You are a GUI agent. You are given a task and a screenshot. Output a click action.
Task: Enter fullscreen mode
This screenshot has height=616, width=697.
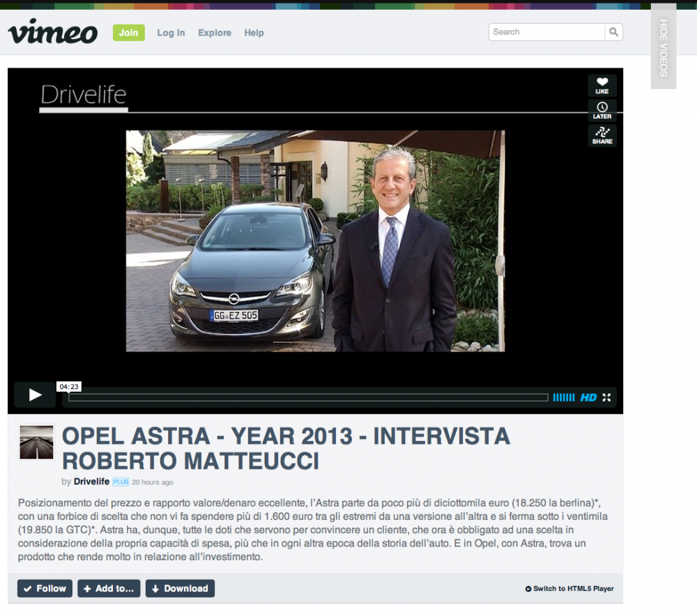[x=606, y=397]
